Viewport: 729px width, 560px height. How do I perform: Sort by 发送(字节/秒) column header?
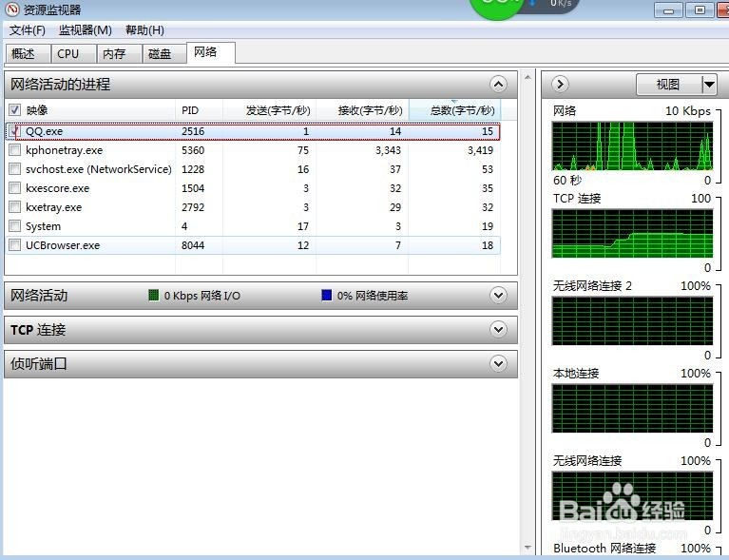269,110
